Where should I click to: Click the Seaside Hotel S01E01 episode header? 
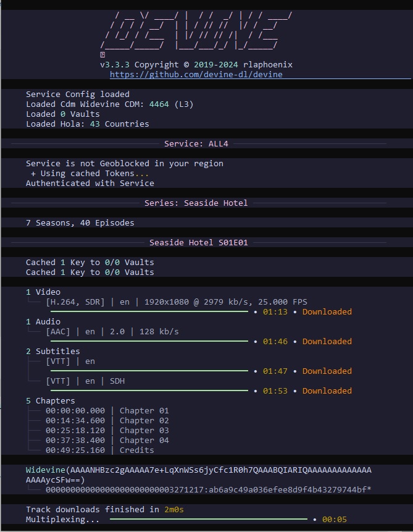click(x=198, y=243)
